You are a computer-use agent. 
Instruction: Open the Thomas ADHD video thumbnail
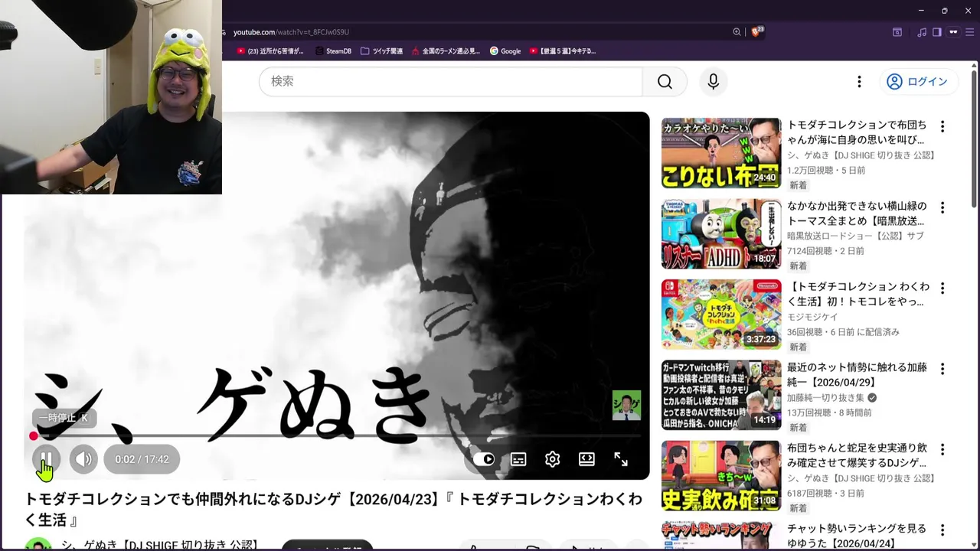(x=721, y=233)
